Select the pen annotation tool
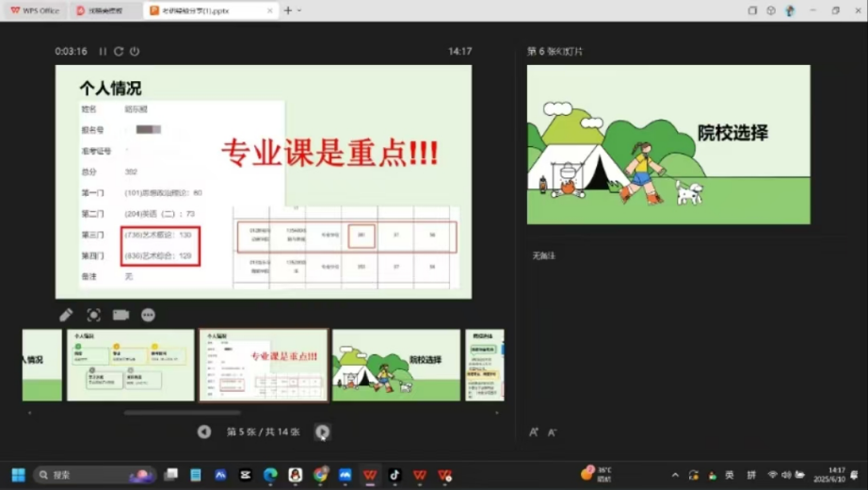Screen dimensions: 868x490 66,315
